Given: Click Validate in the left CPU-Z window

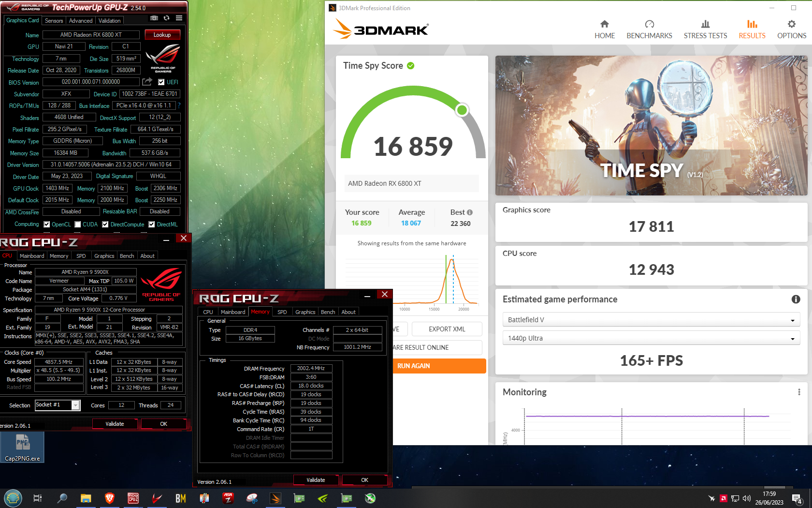Looking at the screenshot, I should point(115,424).
